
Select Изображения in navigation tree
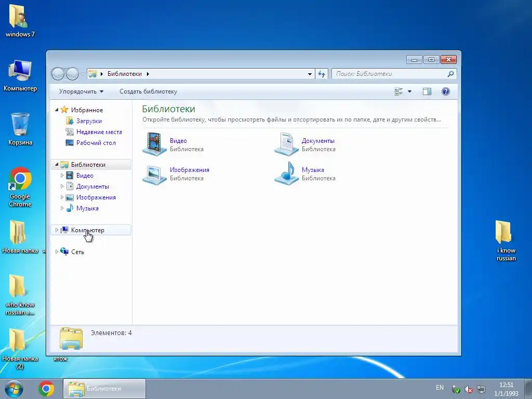coord(96,197)
